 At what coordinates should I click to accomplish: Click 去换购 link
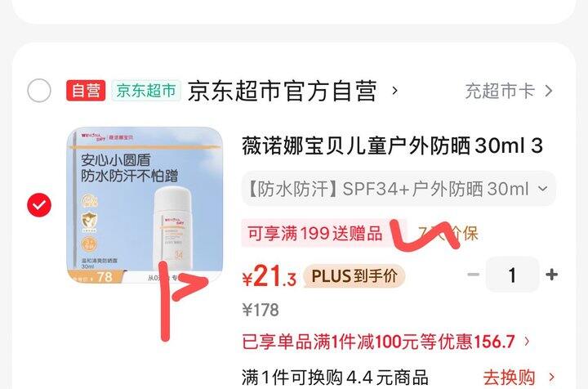point(509,377)
